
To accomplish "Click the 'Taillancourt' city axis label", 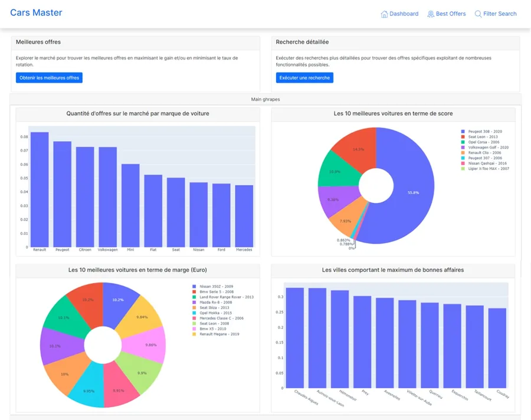I will pyautogui.click(x=483, y=396).
